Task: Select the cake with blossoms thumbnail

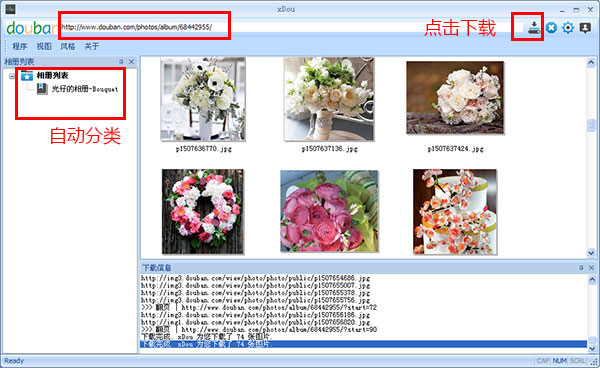Action: tap(455, 212)
